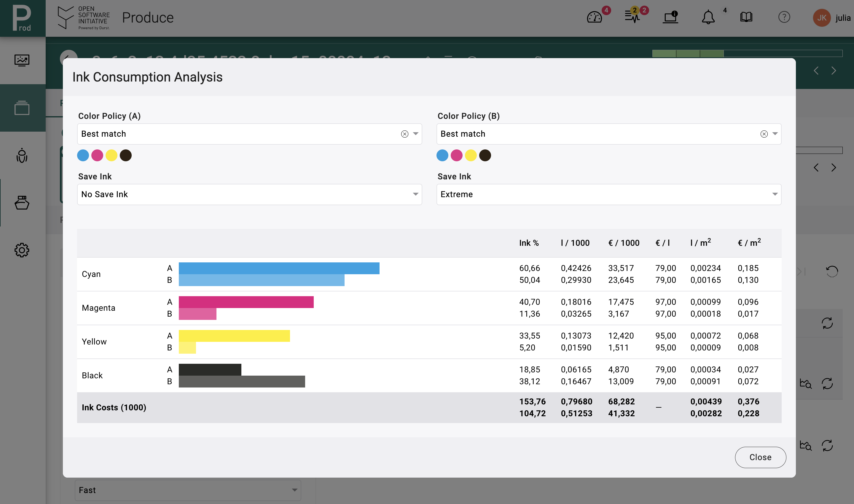Viewport: 854px width, 504px height.
Task: Click the help question mark icon
Action: click(784, 17)
